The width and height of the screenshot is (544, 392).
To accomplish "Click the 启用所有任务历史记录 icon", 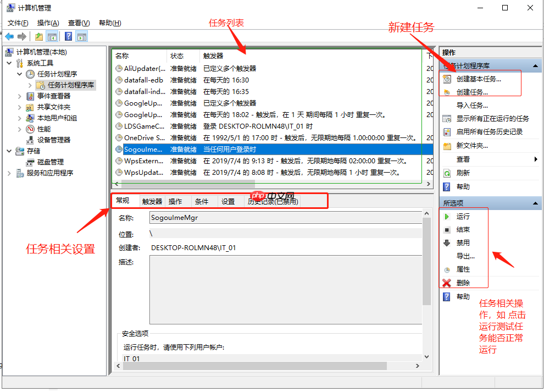I will (x=446, y=131).
